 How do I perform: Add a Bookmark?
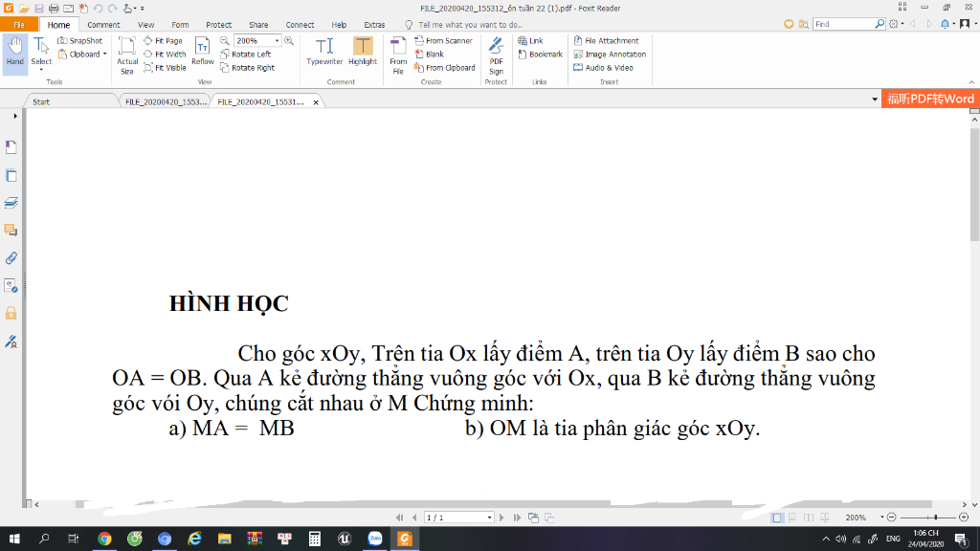pyautogui.click(x=541, y=55)
